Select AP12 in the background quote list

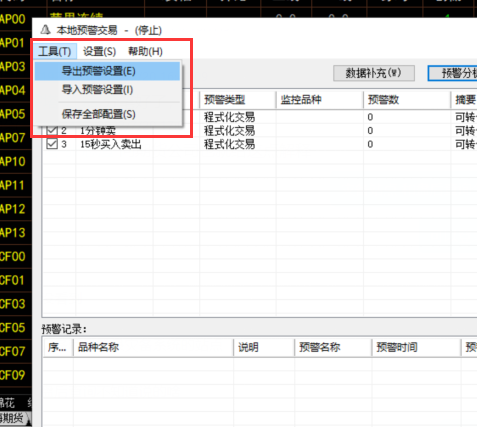point(13,209)
